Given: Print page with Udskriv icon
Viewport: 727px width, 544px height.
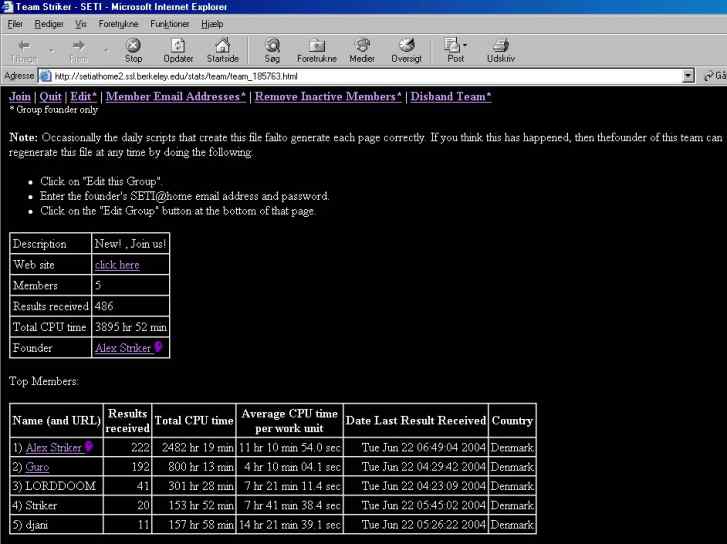Looking at the screenshot, I should (501, 45).
